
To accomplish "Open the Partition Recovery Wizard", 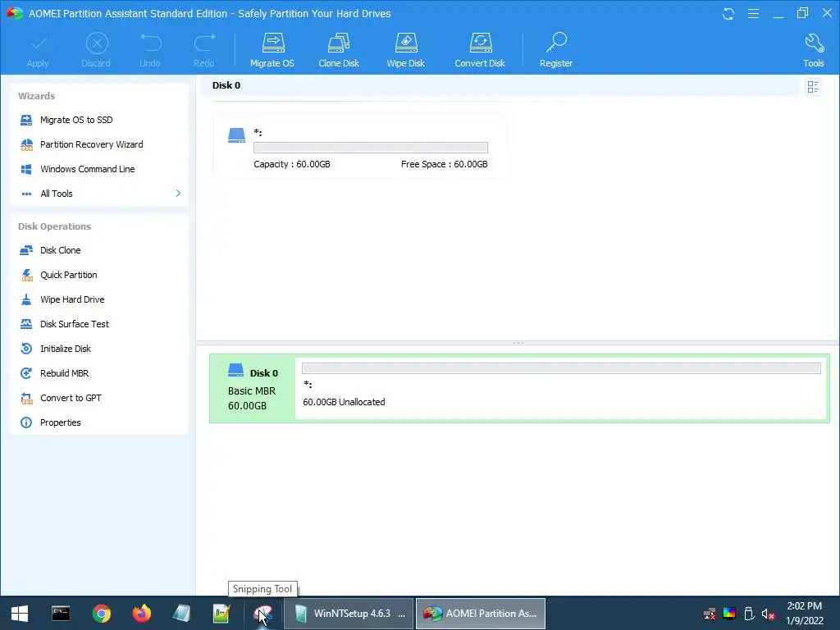I will (x=92, y=144).
